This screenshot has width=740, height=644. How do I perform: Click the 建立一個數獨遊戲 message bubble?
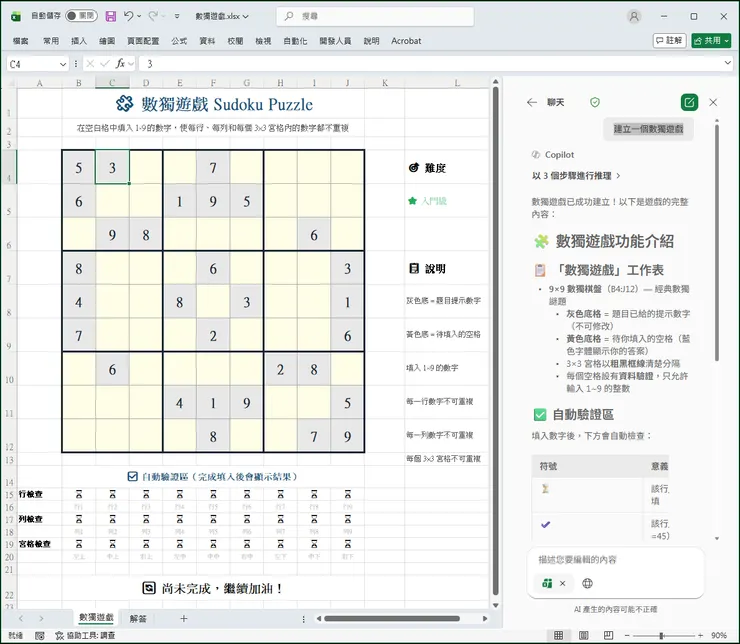(x=648, y=129)
